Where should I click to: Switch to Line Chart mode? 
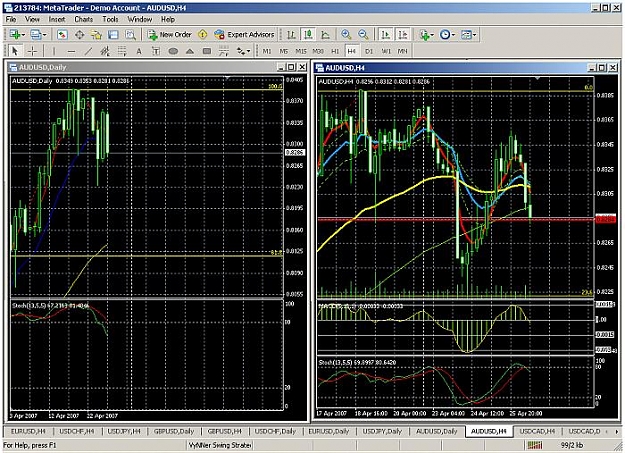coord(325,35)
